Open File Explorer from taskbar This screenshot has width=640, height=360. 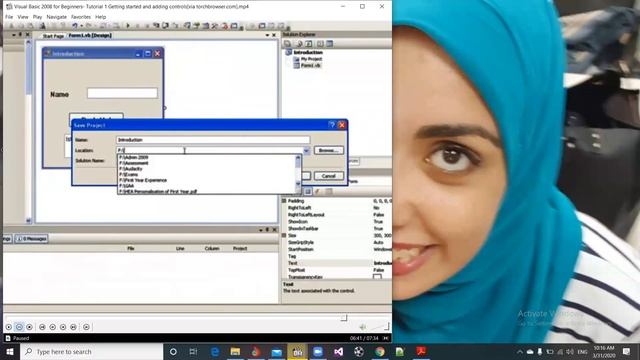click(235, 351)
